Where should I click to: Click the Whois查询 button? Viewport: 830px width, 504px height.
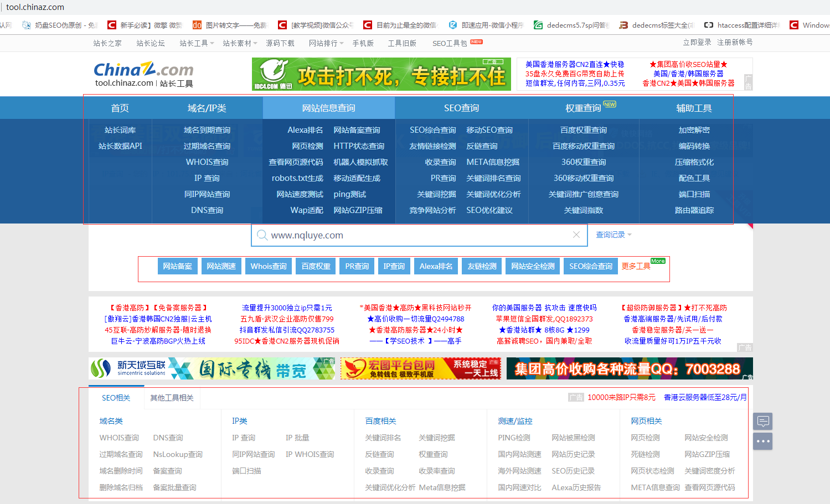click(x=269, y=266)
